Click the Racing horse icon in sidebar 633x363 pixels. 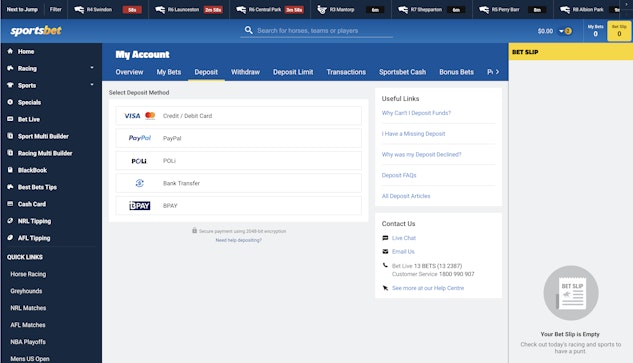(10, 68)
